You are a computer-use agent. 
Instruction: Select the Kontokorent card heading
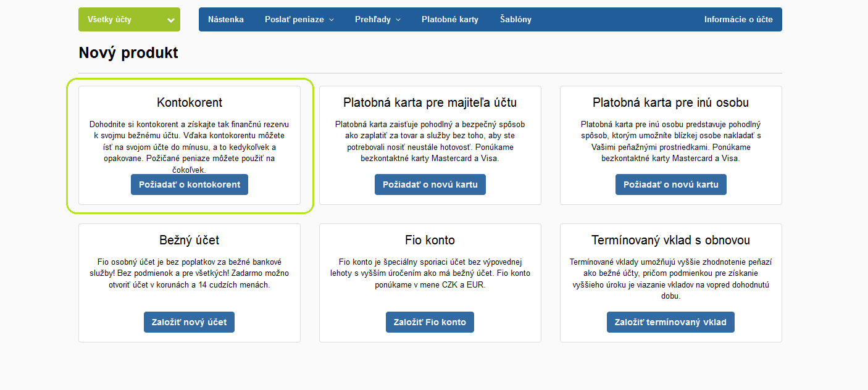coord(190,102)
